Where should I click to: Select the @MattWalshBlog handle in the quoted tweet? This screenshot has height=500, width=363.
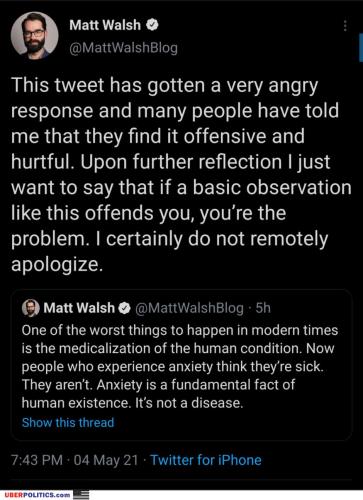pyautogui.click(x=189, y=308)
